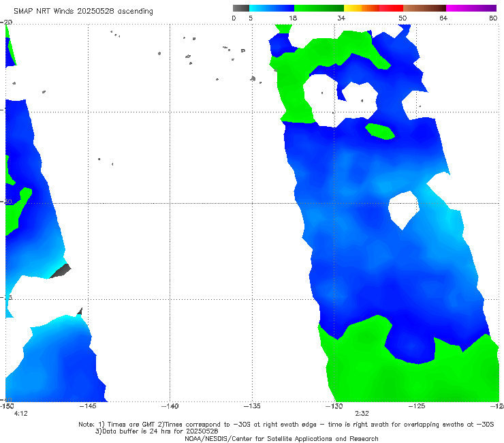Click the title 'SMAP NRT Winds 20250528 ascending'
The width and height of the screenshot is (504, 443).
83,11
